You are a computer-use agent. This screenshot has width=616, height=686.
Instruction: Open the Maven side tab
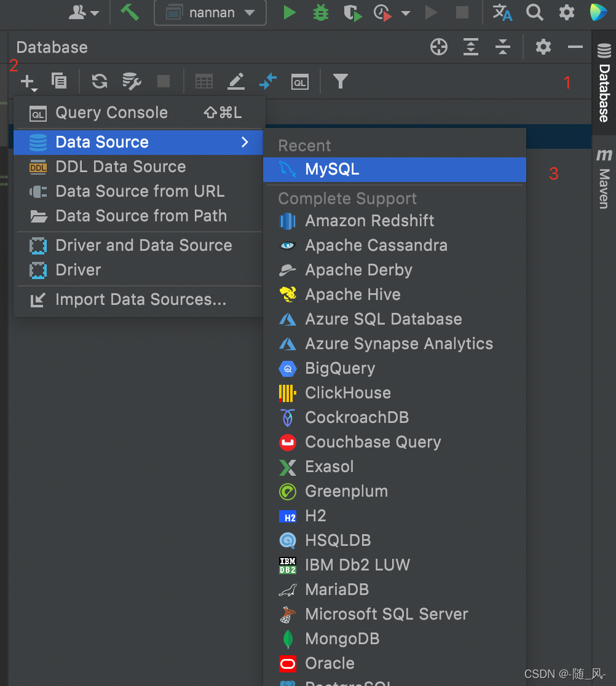604,179
